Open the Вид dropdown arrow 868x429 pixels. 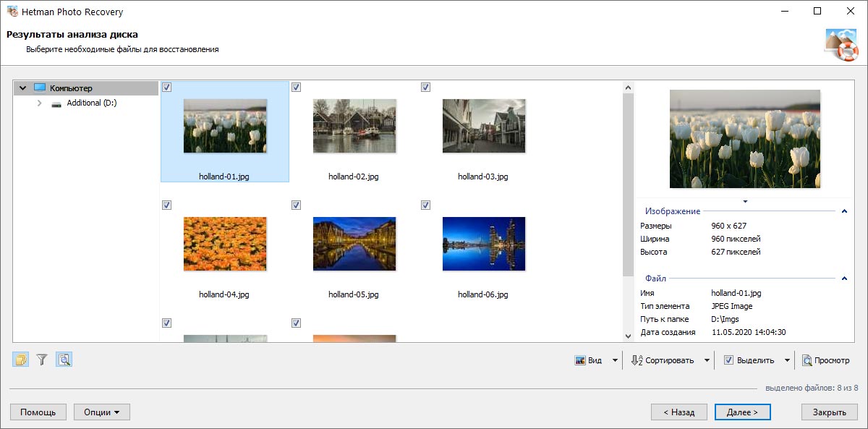click(x=615, y=360)
